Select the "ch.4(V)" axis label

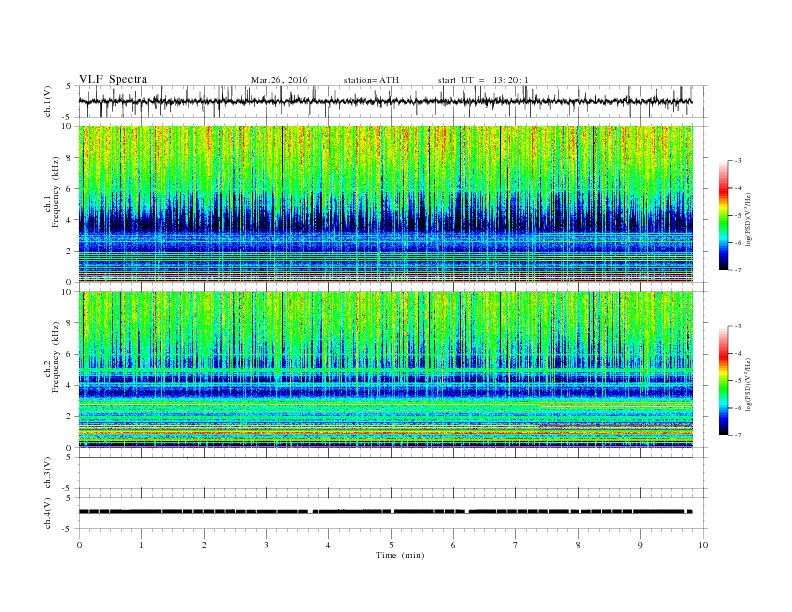pos(48,513)
